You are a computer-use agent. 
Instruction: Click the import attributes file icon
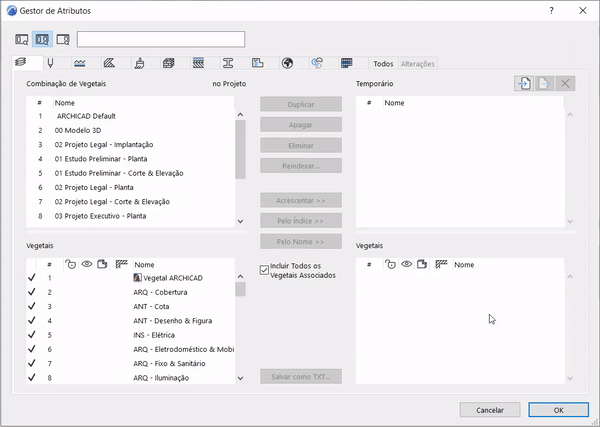pos(524,83)
